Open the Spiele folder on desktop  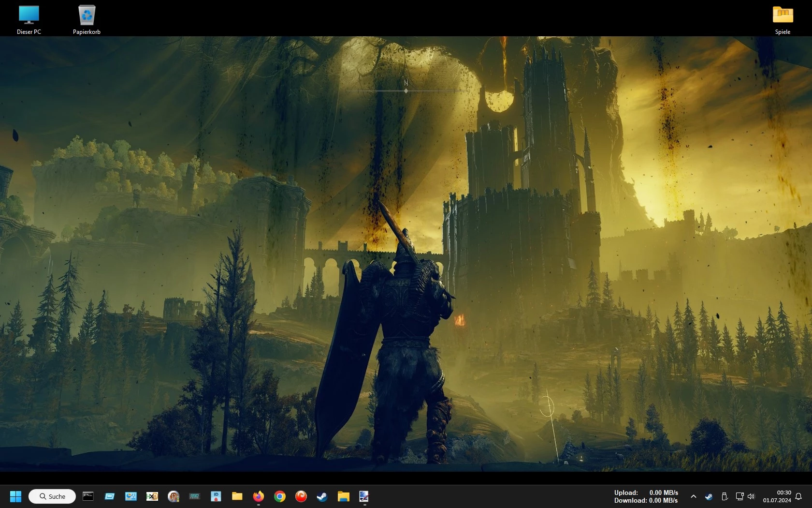click(x=783, y=20)
